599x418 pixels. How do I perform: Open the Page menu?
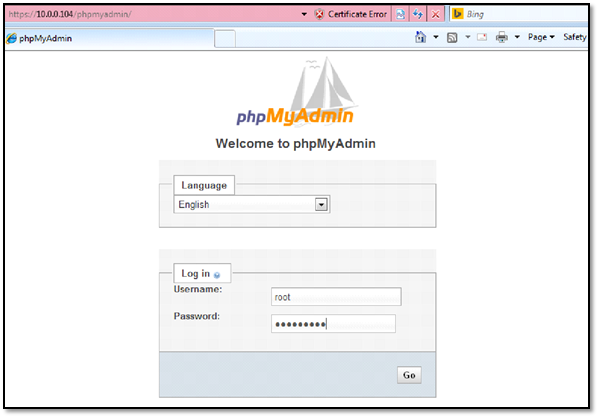[541, 37]
